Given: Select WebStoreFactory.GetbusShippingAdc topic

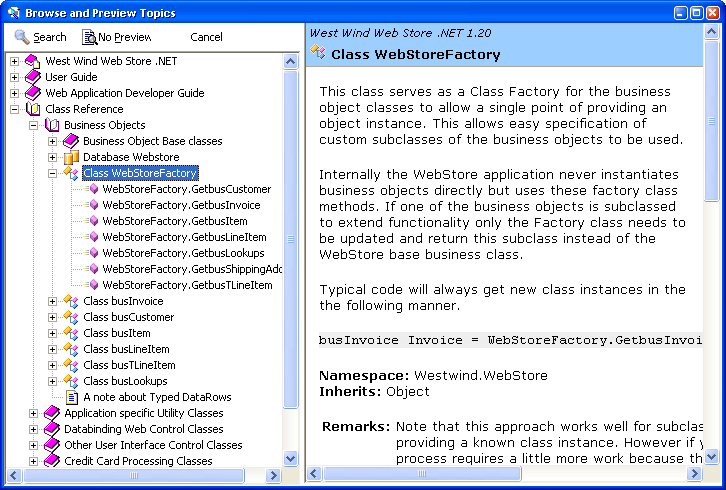Looking at the screenshot, I should [x=192, y=269].
